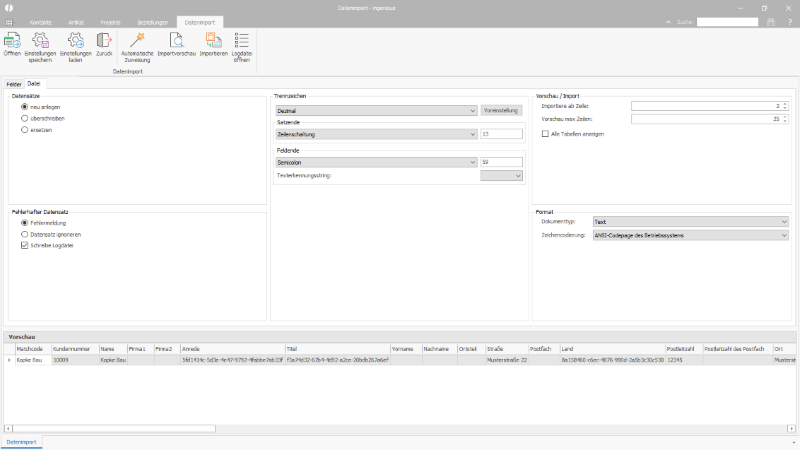This screenshot has width=800, height=450.
Task: Open the log file via Logdatei öffnen
Action: click(x=242, y=41)
